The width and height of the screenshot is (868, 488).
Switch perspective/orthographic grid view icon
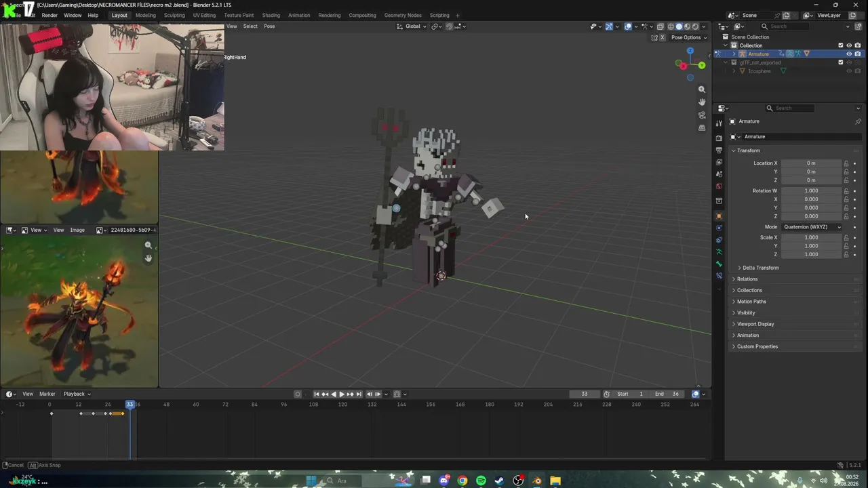point(702,127)
